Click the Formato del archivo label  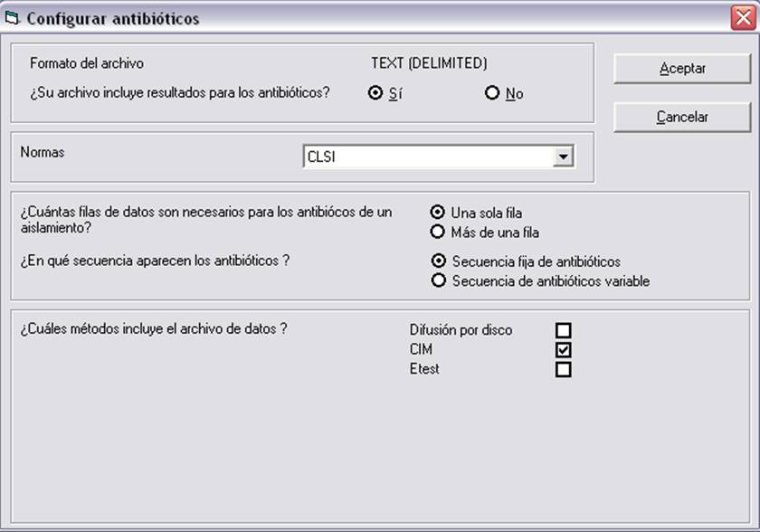87,63
